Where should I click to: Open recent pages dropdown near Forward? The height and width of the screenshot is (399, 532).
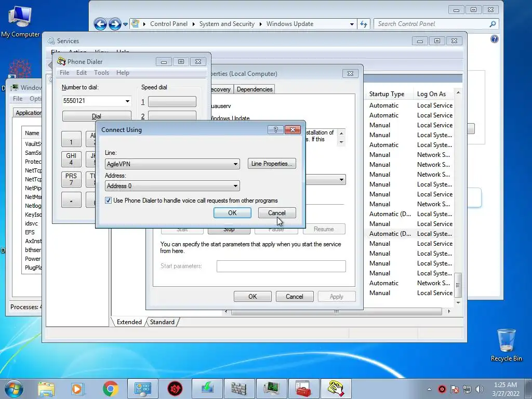[x=125, y=24]
